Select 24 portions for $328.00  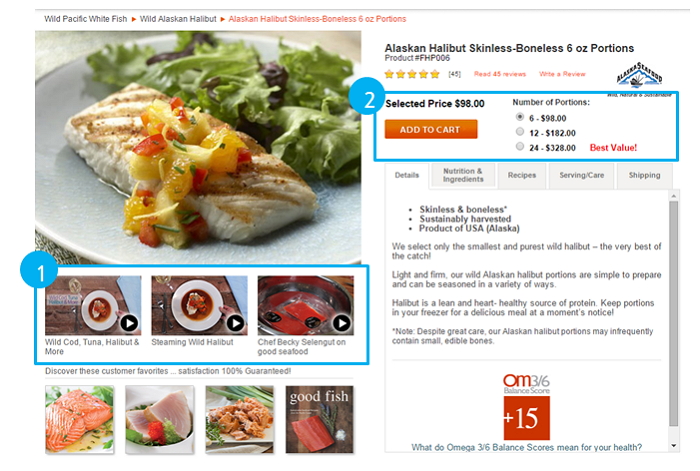520,146
